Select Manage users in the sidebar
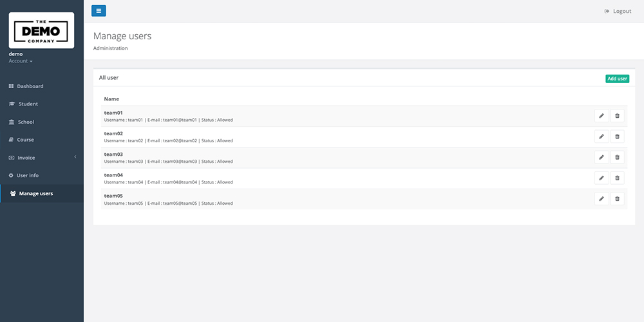 click(x=36, y=193)
